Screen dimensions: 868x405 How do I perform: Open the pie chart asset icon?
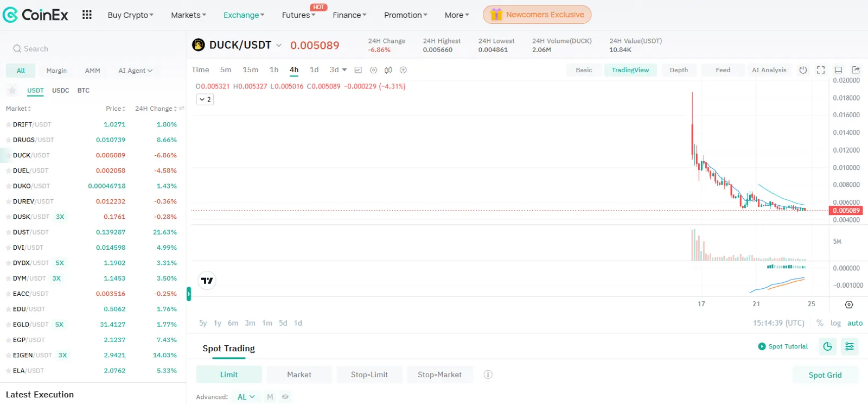tap(828, 346)
